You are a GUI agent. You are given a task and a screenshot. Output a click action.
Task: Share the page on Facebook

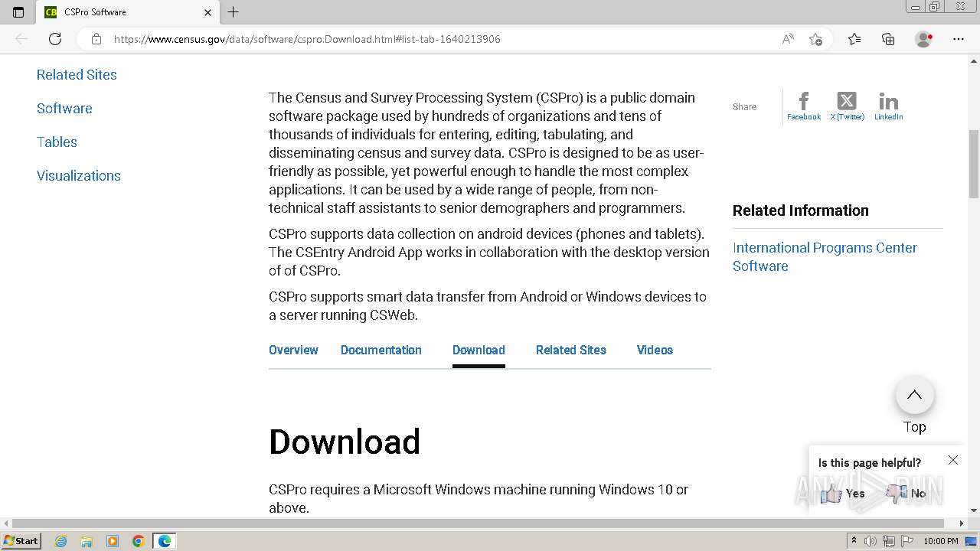point(803,106)
